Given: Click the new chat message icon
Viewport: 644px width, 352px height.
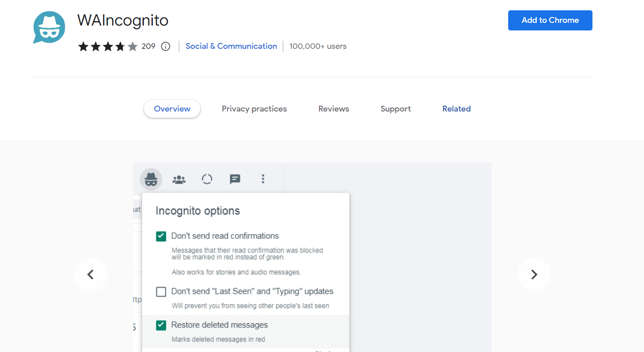Looking at the screenshot, I should pyautogui.click(x=235, y=179).
